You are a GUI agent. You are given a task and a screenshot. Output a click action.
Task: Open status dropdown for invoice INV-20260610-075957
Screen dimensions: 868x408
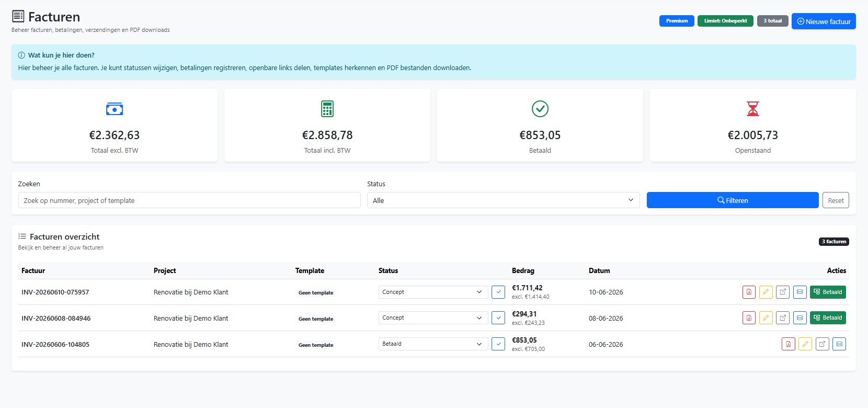click(x=433, y=292)
